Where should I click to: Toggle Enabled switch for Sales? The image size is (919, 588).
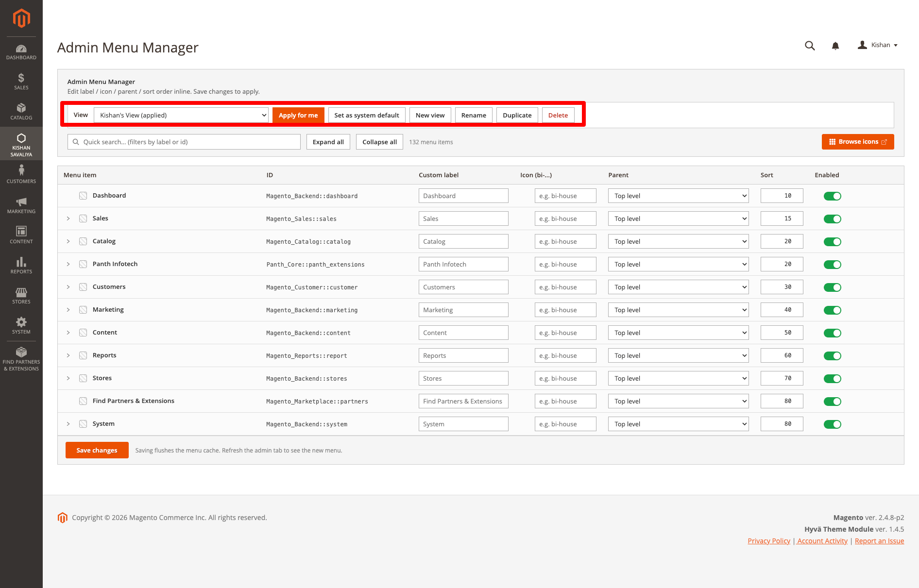832,219
